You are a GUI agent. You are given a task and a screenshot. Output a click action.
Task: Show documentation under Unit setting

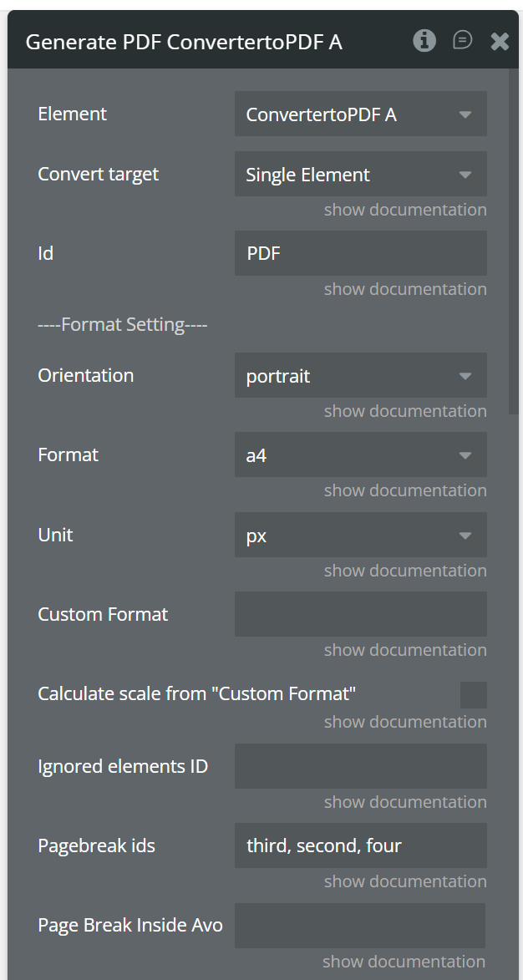405,571
